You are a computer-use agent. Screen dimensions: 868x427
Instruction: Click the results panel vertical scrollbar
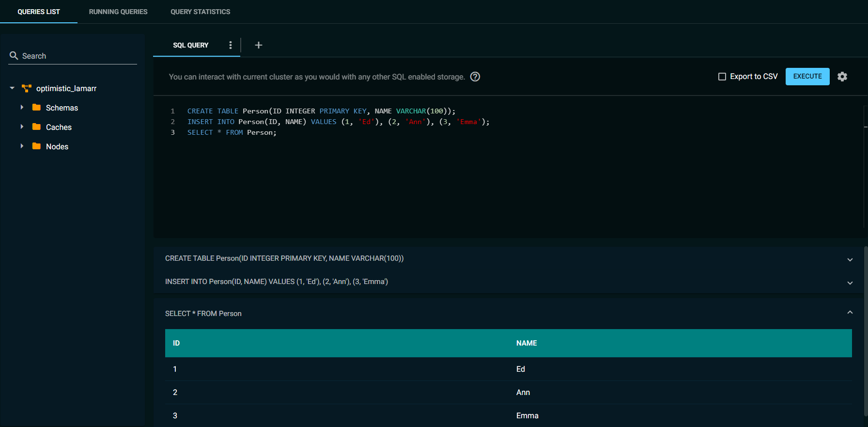coord(866,332)
